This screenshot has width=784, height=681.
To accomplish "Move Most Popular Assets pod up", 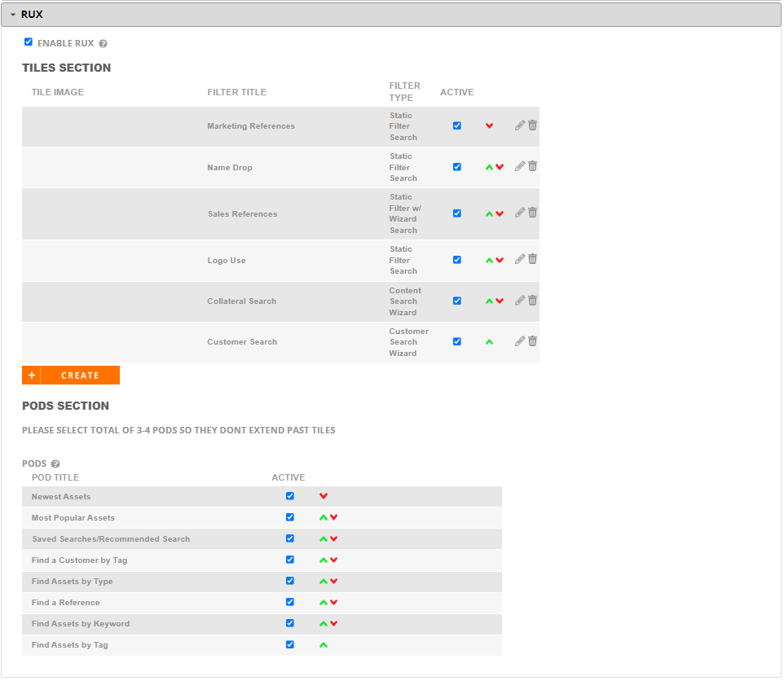I will [x=324, y=517].
